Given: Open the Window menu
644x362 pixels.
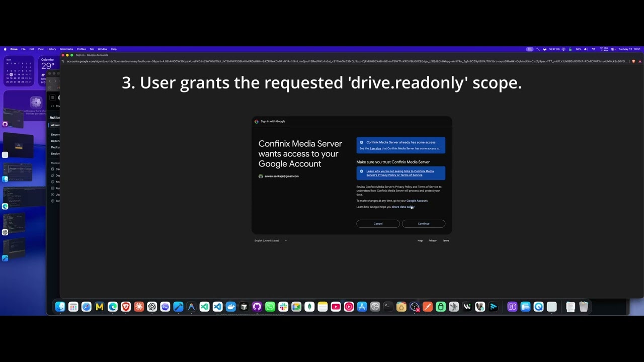Looking at the screenshot, I should pyautogui.click(x=102, y=49).
